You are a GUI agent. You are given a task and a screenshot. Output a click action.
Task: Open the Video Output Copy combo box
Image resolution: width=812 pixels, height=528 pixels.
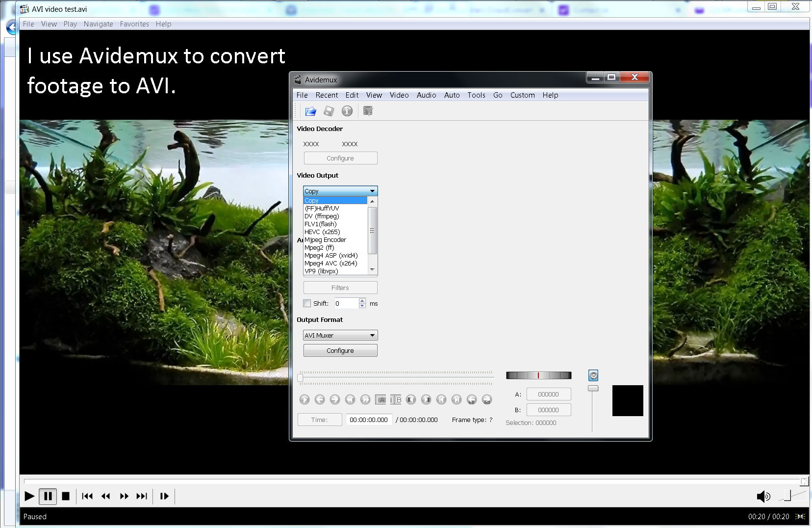click(340, 191)
